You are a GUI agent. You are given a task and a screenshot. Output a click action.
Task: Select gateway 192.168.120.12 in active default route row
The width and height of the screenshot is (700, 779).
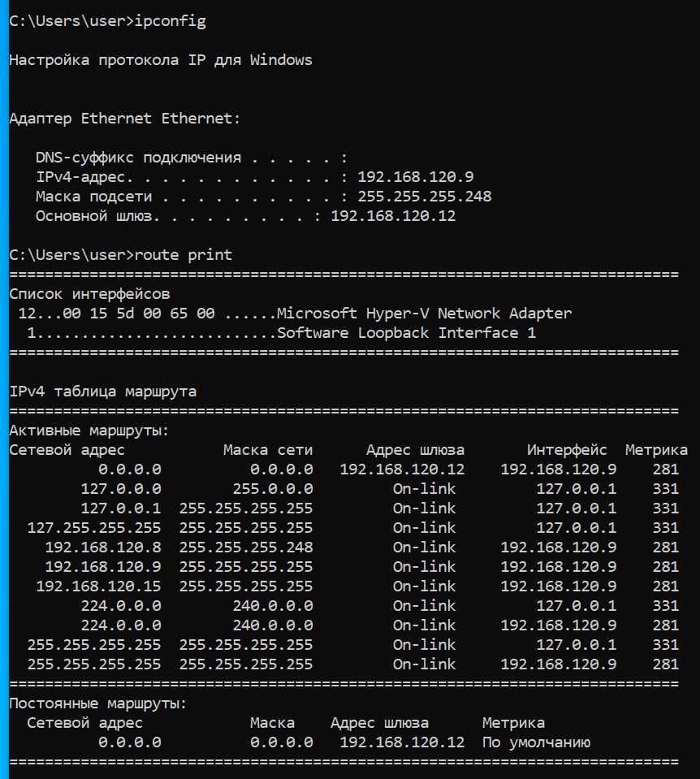[403, 470]
